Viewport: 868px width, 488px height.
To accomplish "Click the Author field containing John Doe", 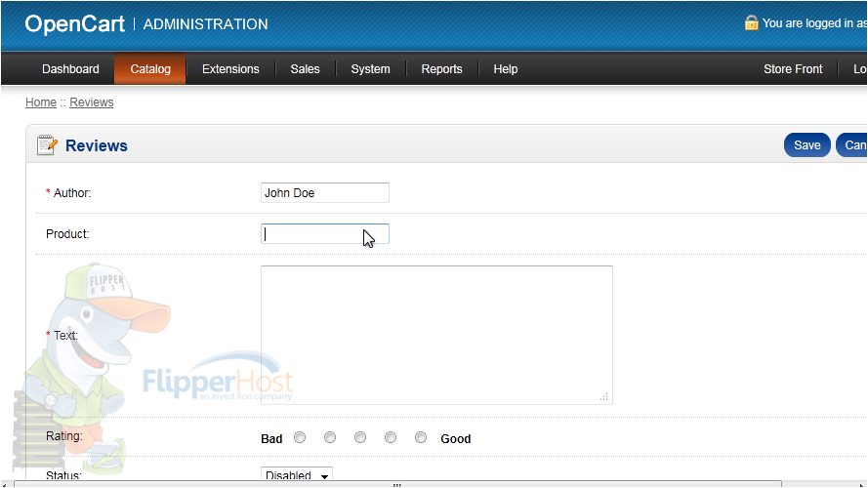I will (x=325, y=192).
